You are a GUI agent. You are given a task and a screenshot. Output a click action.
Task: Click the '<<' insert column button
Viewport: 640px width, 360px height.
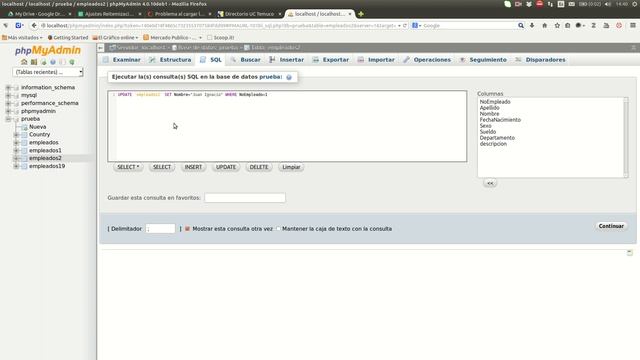pyautogui.click(x=490, y=183)
